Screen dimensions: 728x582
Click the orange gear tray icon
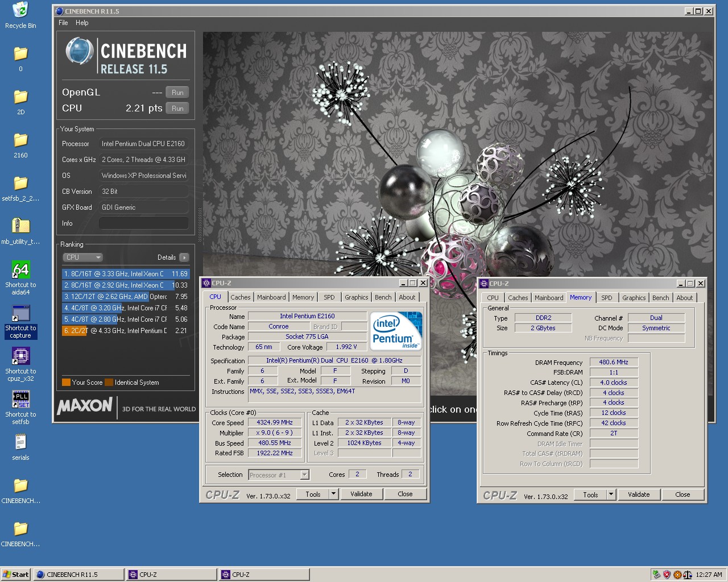[x=677, y=575]
